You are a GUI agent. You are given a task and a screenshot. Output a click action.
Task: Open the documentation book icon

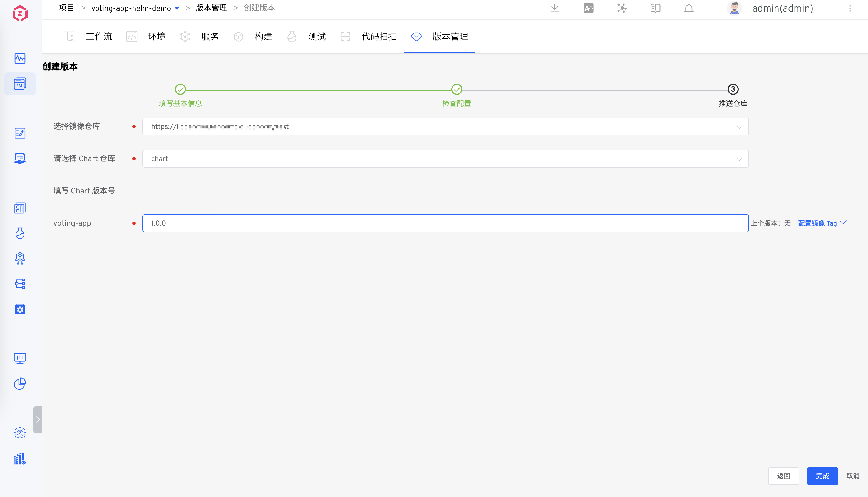click(x=655, y=8)
